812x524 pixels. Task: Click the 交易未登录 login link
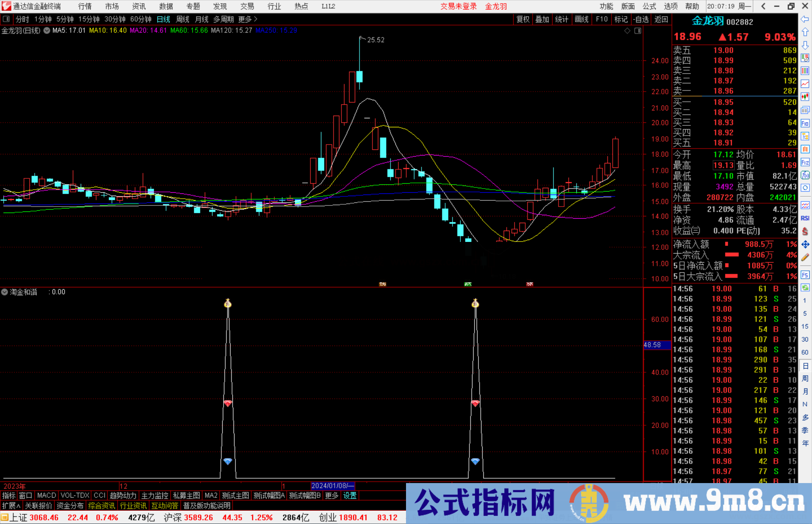coord(458,6)
